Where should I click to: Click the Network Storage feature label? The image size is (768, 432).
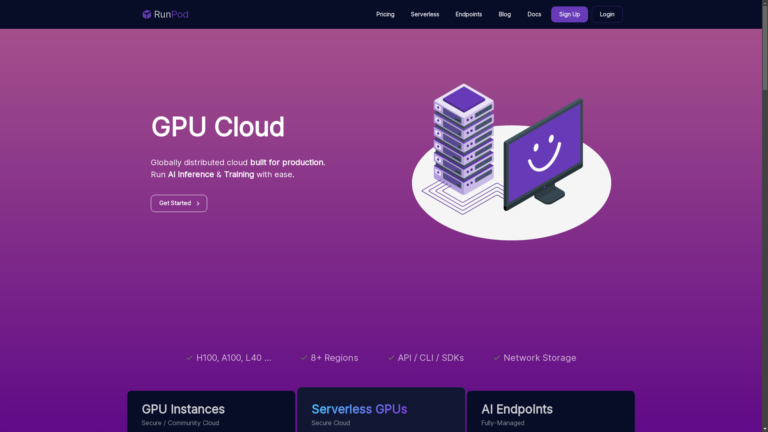[539, 357]
